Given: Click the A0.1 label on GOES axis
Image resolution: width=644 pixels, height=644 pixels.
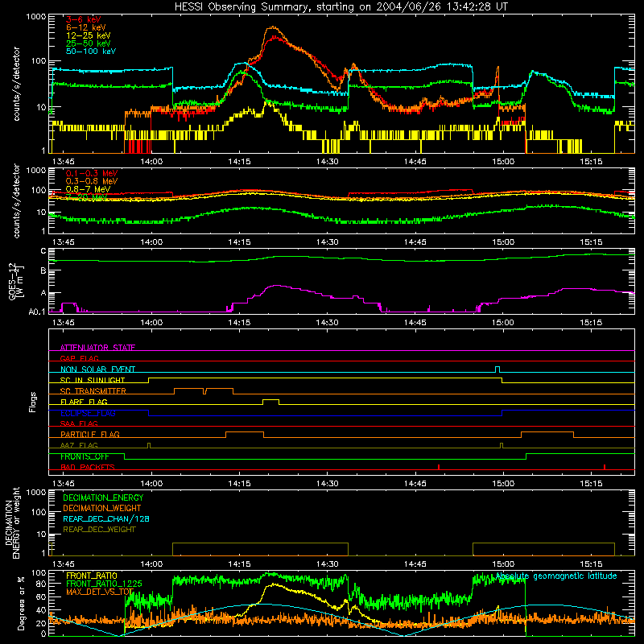Looking at the screenshot, I should [37, 312].
